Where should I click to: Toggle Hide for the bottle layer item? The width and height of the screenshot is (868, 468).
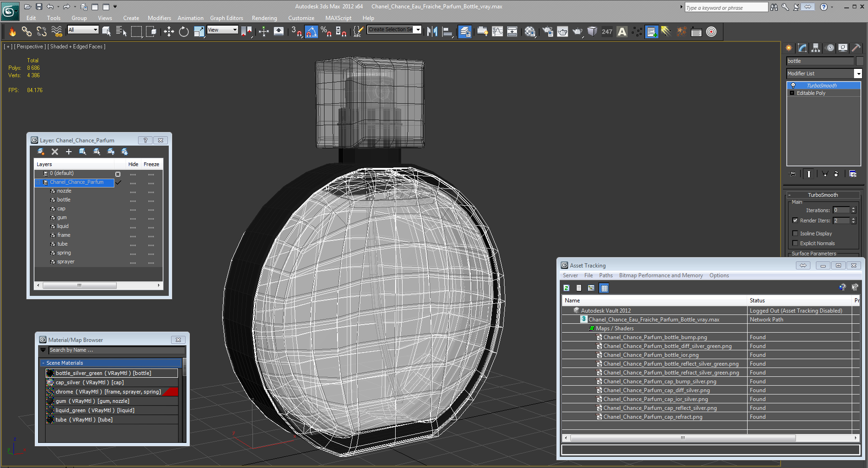pos(133,201)
